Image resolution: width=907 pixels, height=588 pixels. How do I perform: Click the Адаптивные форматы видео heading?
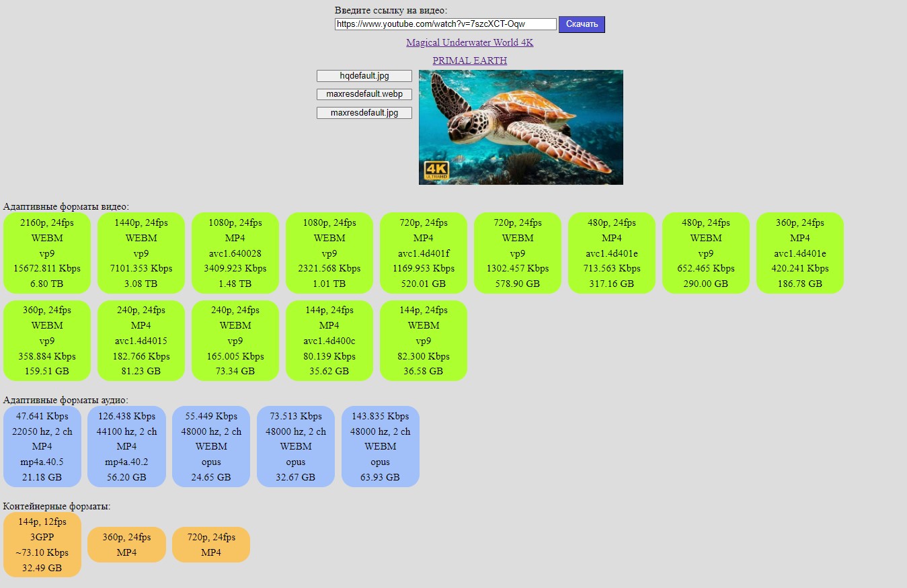pyautogui.click(x=66, y=207)
